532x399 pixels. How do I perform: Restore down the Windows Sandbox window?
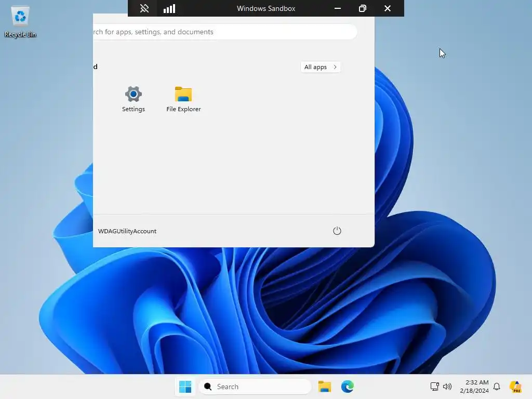pos(362,8)
